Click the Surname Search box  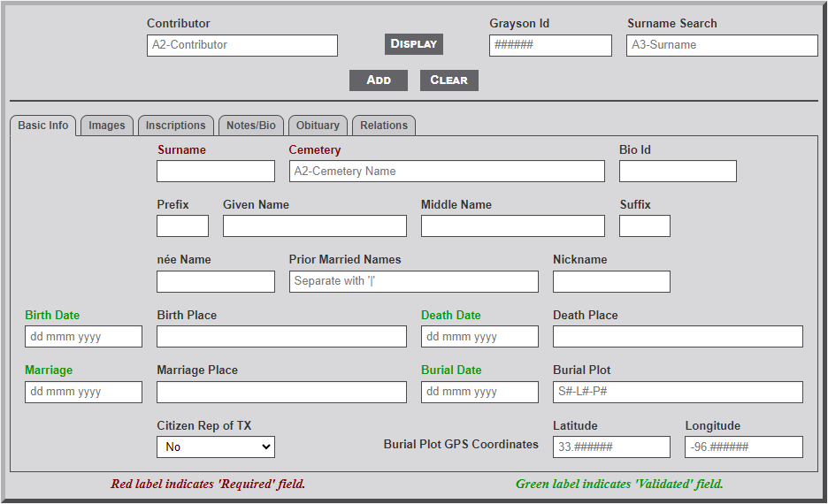(722, 46)
